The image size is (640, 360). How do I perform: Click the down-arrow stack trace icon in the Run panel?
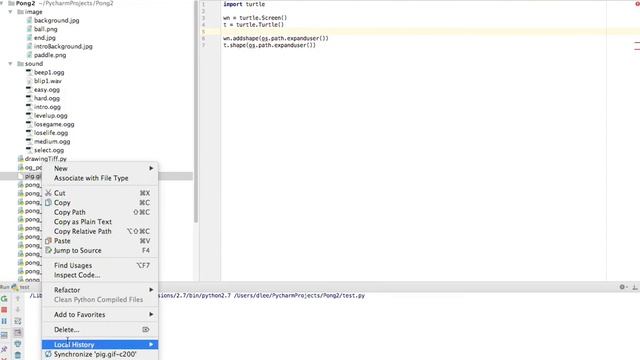18,310
